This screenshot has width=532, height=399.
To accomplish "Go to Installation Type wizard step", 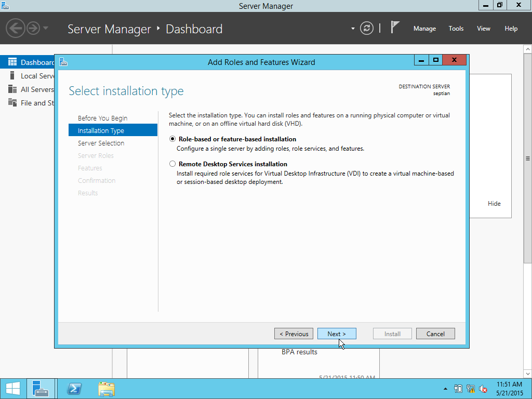I will [113, 130].
